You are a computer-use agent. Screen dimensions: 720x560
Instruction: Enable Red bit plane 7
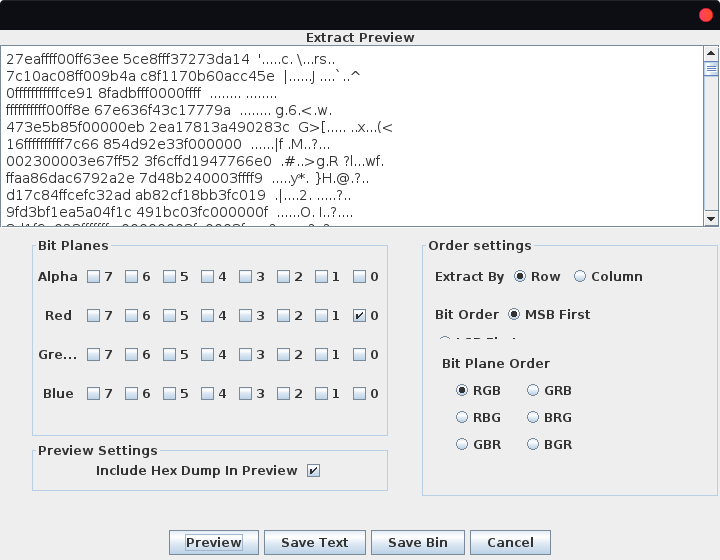94,315
